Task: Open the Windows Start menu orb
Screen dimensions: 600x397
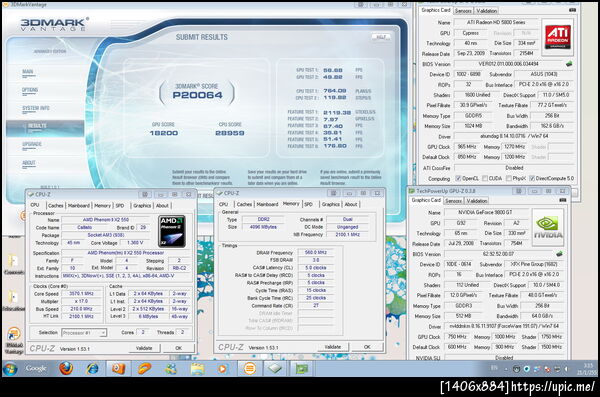Action: [x=10, y=369]
